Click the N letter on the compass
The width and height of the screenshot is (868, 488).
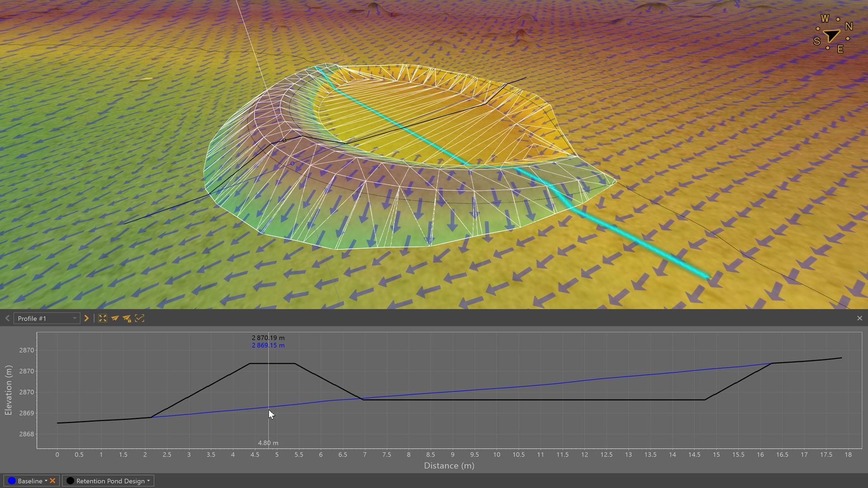tap(849, 27)
